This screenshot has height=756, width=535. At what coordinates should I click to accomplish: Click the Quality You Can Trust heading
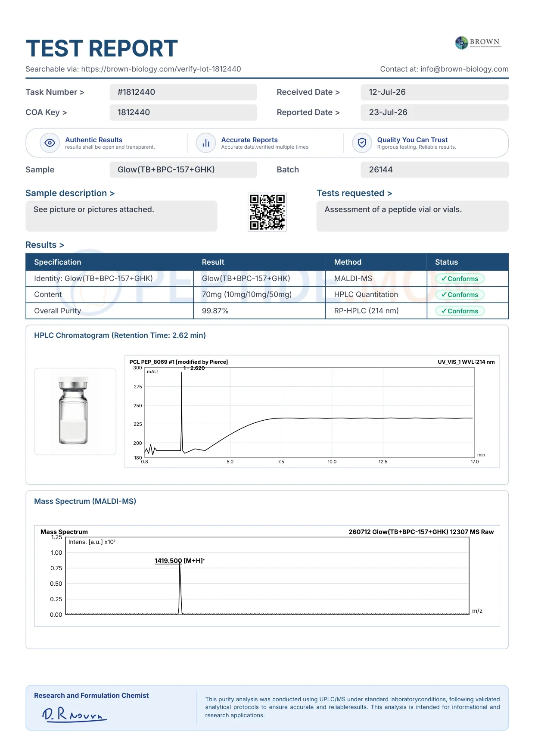click(x=412, y=140)
